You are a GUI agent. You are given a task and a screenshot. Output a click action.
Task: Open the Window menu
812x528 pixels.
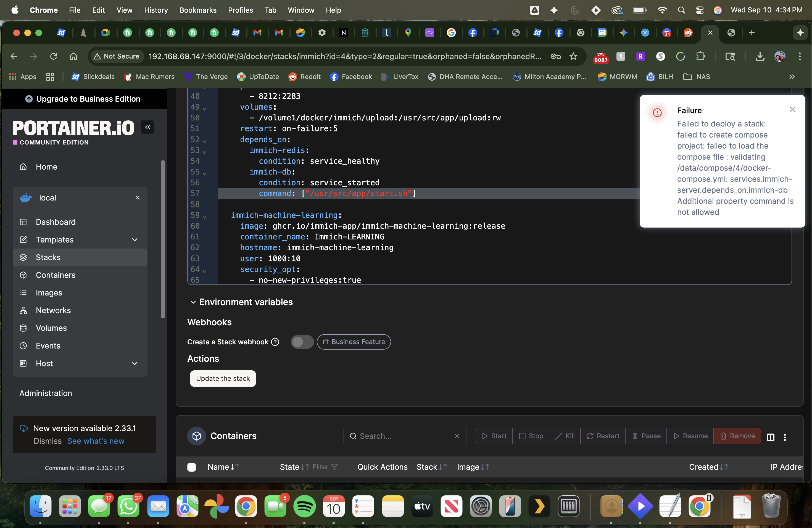pyautogui.click(x=300, y=10)
